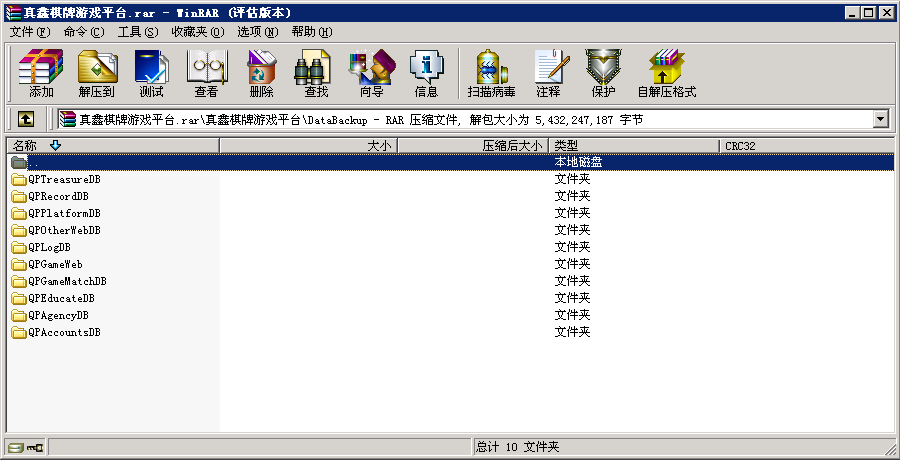This screenshot has height=460, width=900.
Task: Show archive 信息 (Info)
Action: click(x=426, y=73)
